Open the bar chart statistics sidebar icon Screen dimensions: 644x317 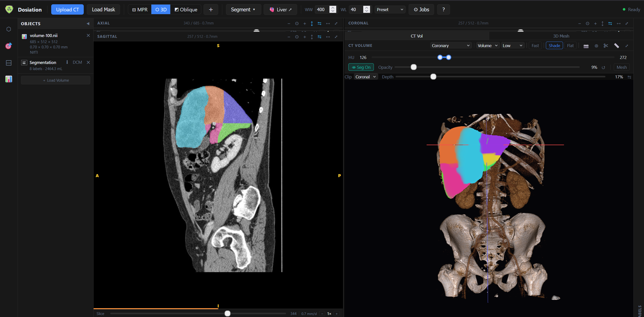[9, 79]
